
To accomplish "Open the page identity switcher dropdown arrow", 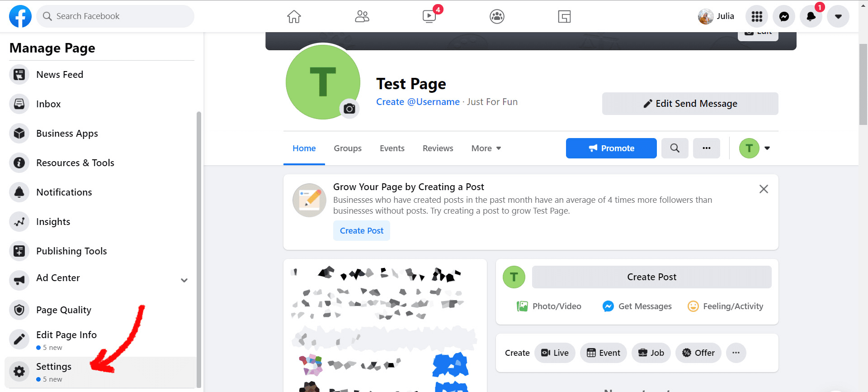I will coord(767,148).
